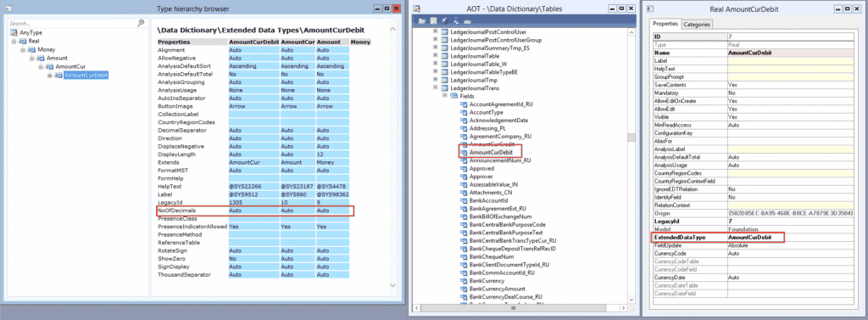Select the AssessableValue_IN field in AOT
Screen dimensions: 868x320
click(493, 184)
